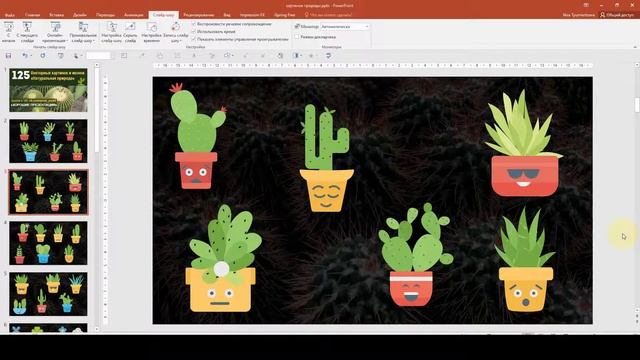Select slide 2 thumbnail

pos(48,141)
